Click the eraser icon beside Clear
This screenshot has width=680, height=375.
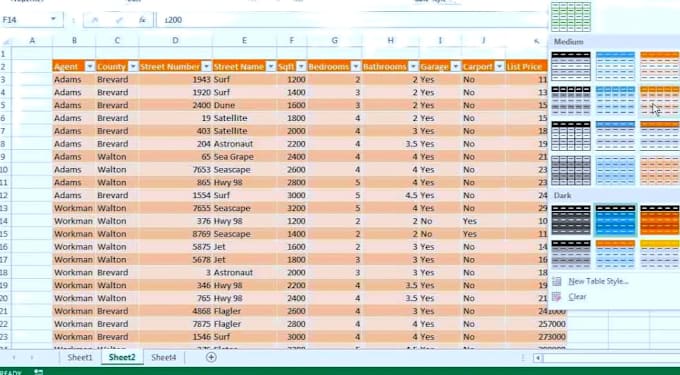[x=557, y=297]
